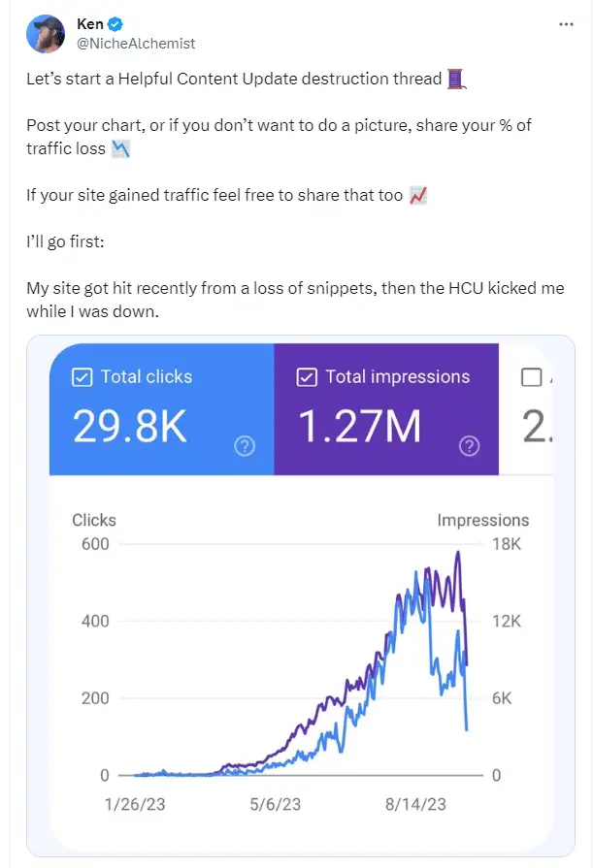Click help icon in Total impressions card
Viewport: 593px width, 868px height.
click(470, 445)
